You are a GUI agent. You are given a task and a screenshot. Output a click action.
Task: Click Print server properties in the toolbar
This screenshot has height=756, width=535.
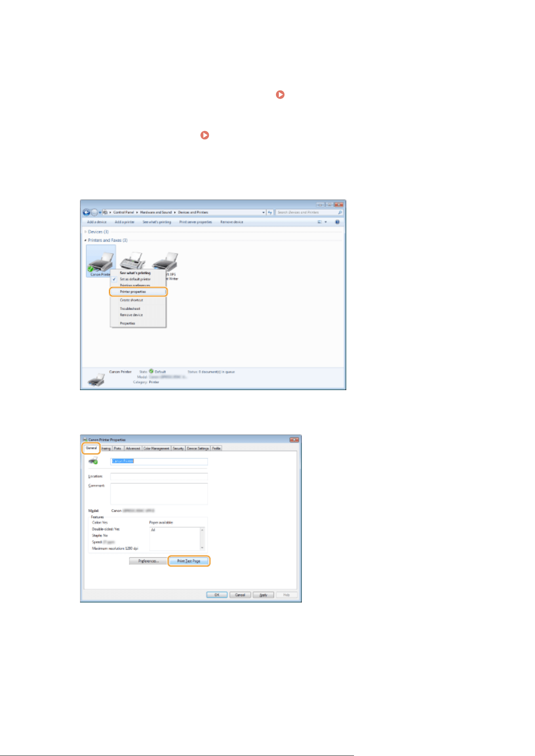[196, 222]
